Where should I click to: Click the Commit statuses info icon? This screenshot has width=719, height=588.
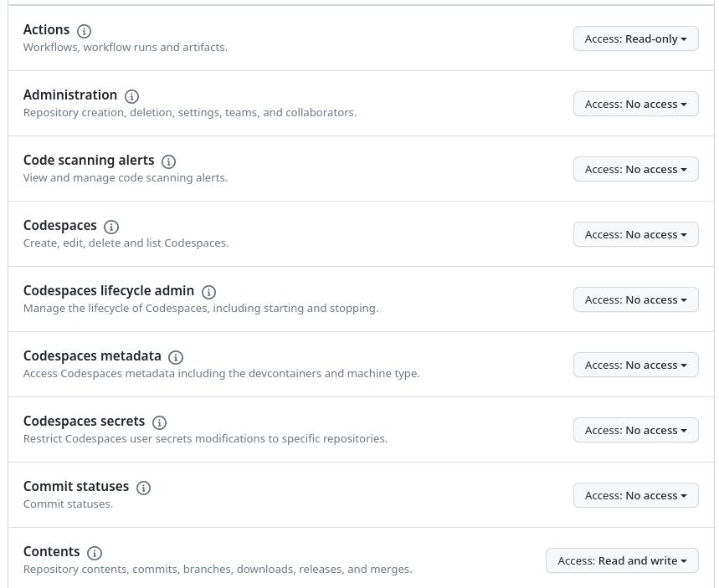click(x=143, y=488)
